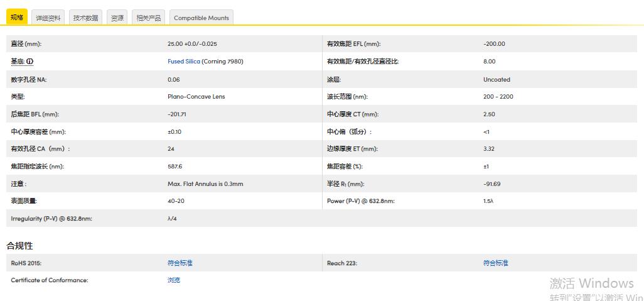The image size is (644, 301).
Task: Switch to the 相关产品 tab
Action: click(148, 18)
